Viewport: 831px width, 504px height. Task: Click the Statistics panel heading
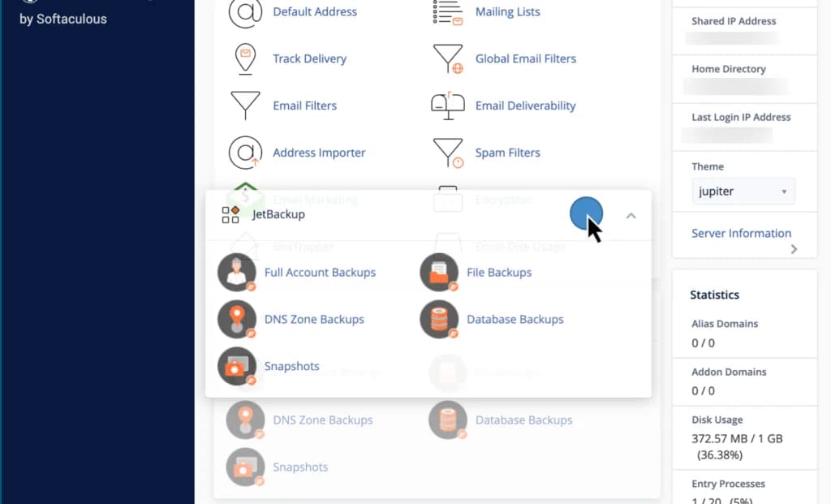(x=714, y=295)
